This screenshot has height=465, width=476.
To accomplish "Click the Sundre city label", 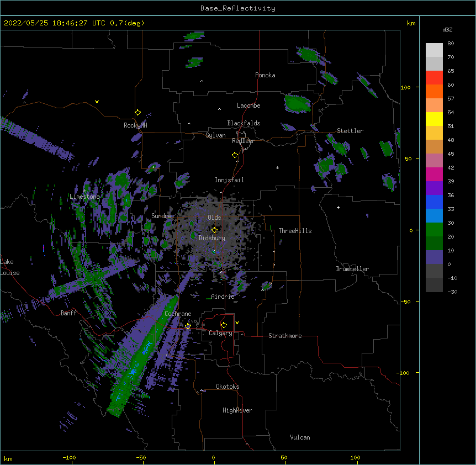I will click(x=161, y=216).
